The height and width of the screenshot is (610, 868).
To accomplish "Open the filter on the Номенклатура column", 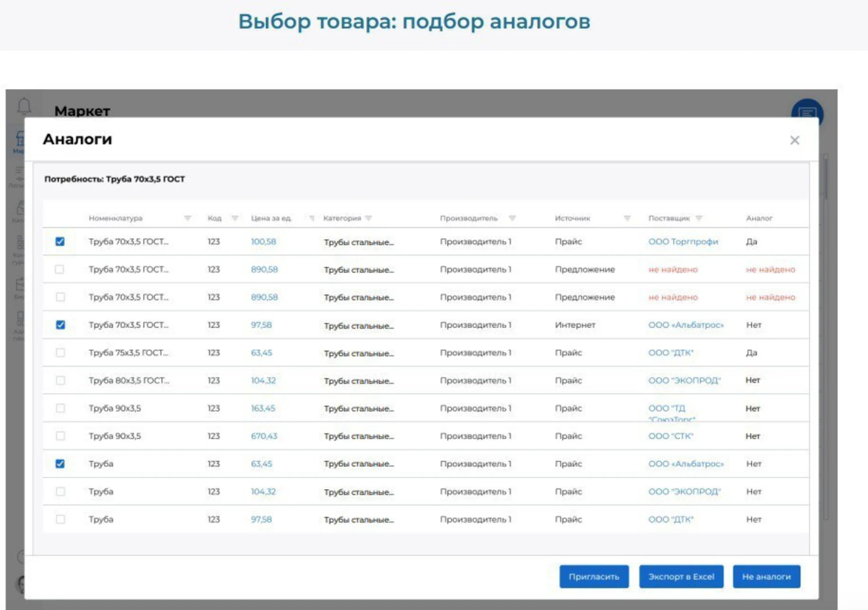I will [x=187, y=217].
